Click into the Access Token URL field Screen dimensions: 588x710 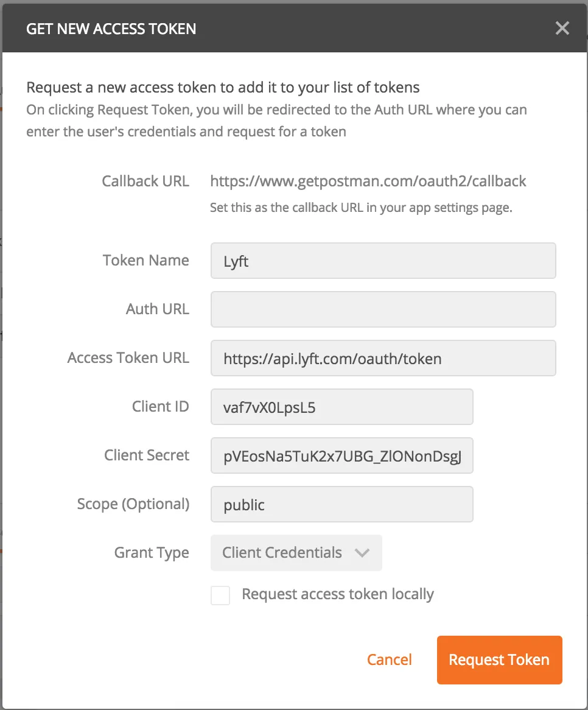pyautogui.click(x=383, y=358)
